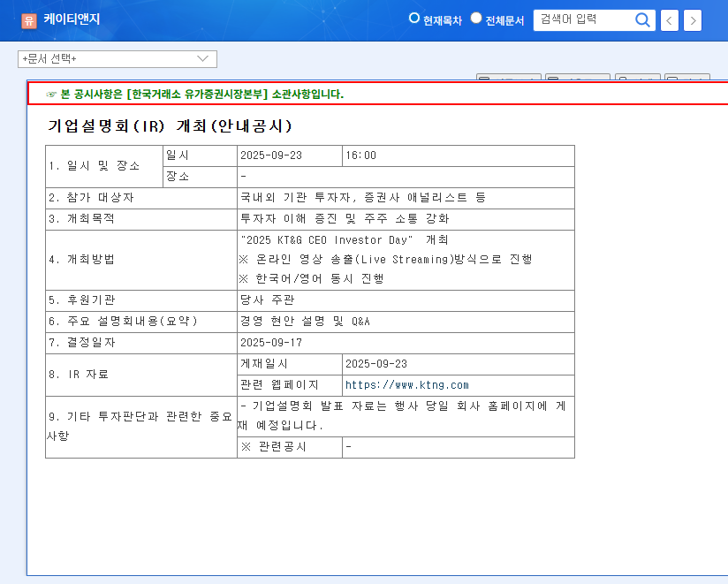Image resolution: width=728 pixels, height=584 pixels.
Task: Click the orange 유 market badge icon
Action: (x=29, y=20)
